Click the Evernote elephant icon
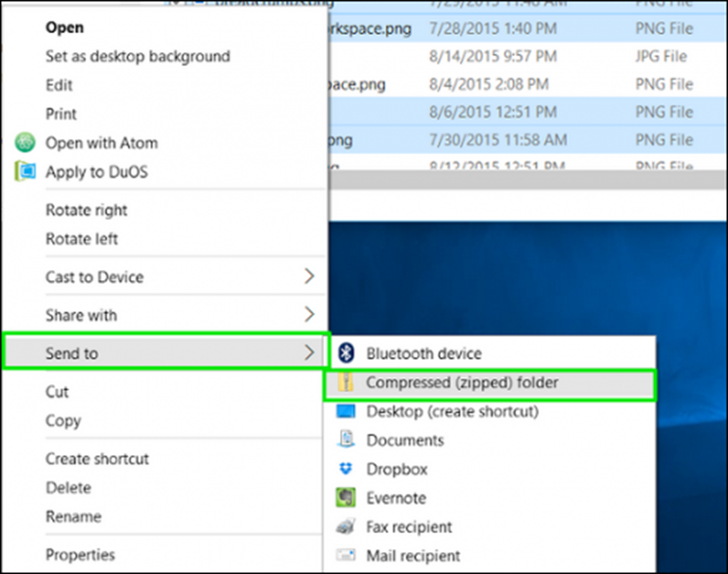The image size is (728, 574). click(346, 498)
